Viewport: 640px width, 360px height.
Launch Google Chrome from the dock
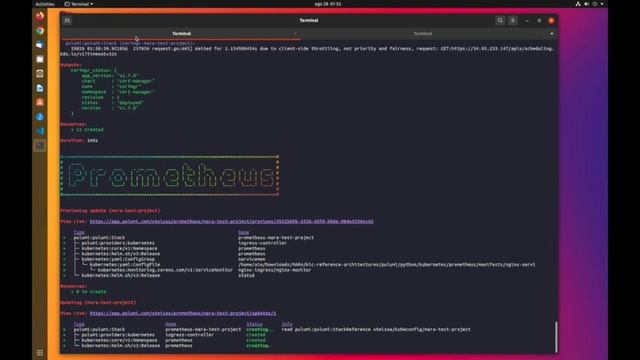(x=40, y=31)
